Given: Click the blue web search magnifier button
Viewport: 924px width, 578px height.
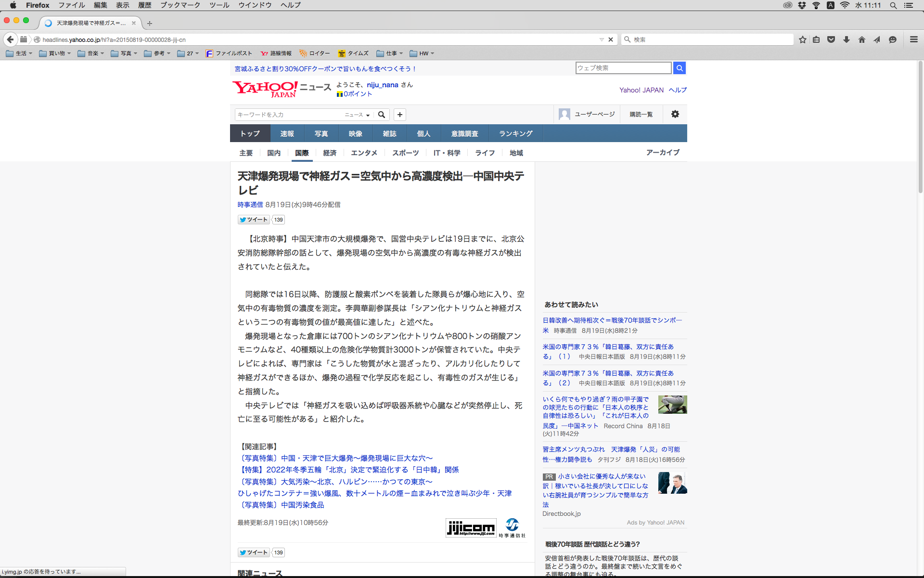Looking at the screenshot, I should 679,68.
